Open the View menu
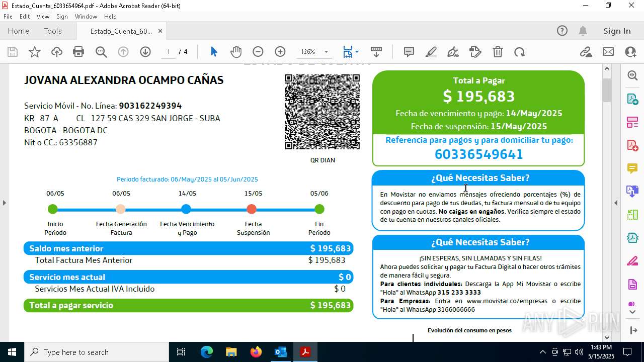Viewport: 644px width, 362px height. [x=43, y=17]
